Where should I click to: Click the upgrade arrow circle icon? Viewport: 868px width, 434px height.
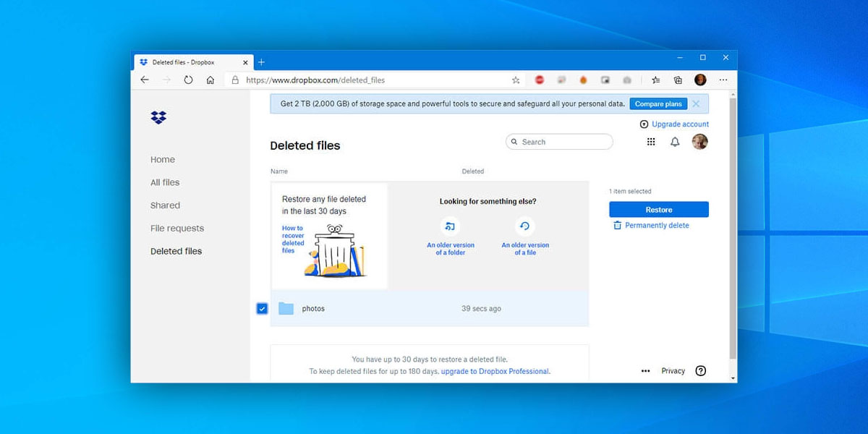(x=644, y=124)
